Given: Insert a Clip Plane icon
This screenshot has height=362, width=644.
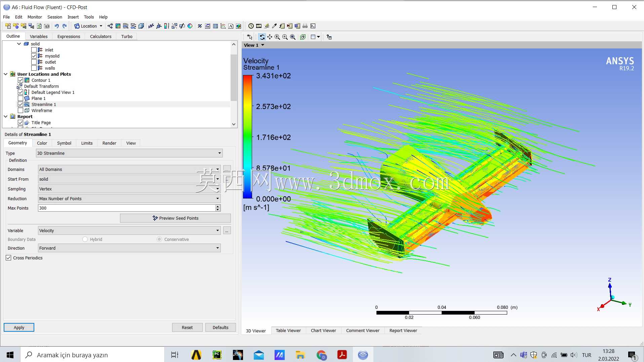Looking at the screenshot, I should point(182,26).
